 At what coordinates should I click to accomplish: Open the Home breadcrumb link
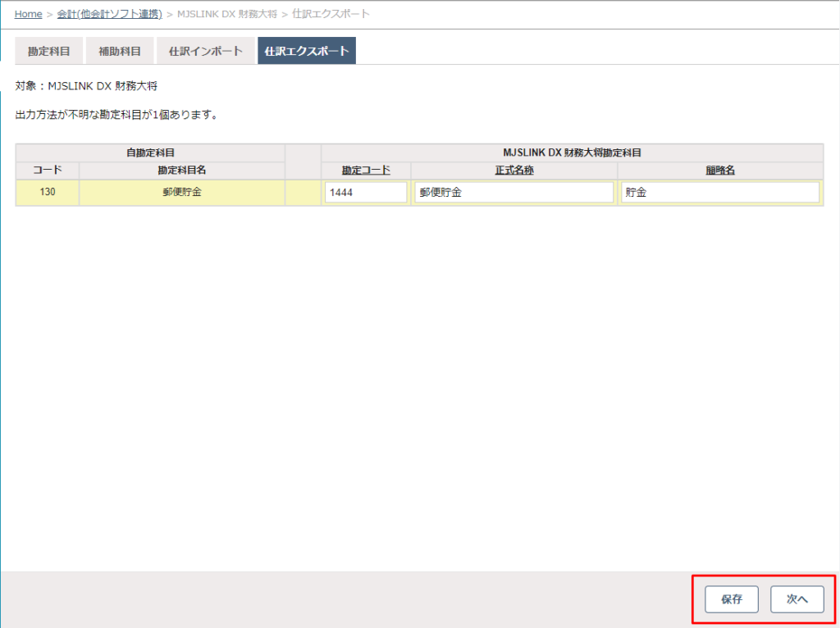pos(28,14)
